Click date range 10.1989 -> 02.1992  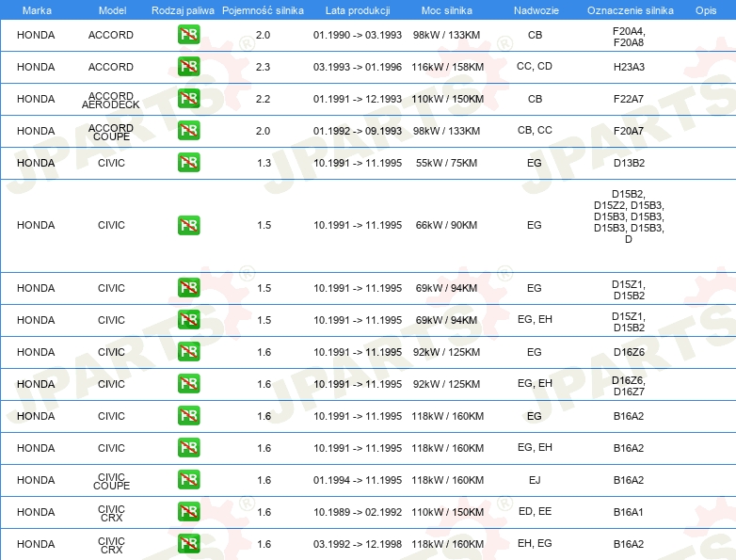point(358,512)
